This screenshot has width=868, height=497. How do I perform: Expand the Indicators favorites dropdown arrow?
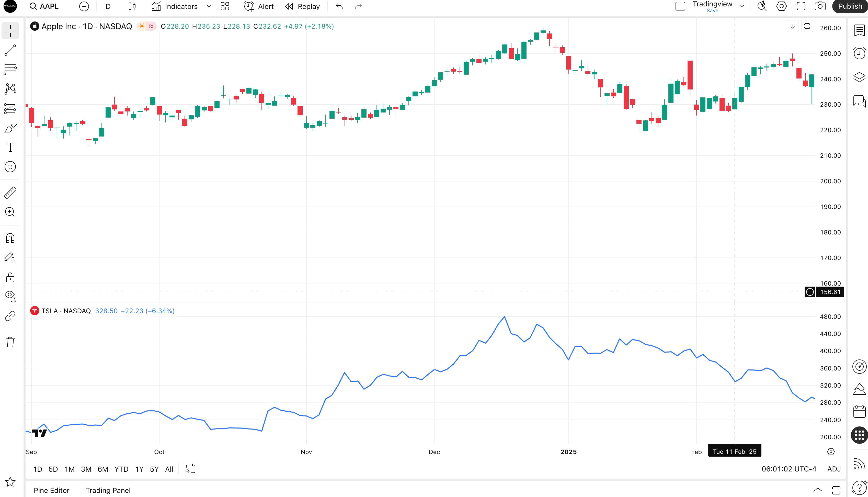tap(209, 6)
